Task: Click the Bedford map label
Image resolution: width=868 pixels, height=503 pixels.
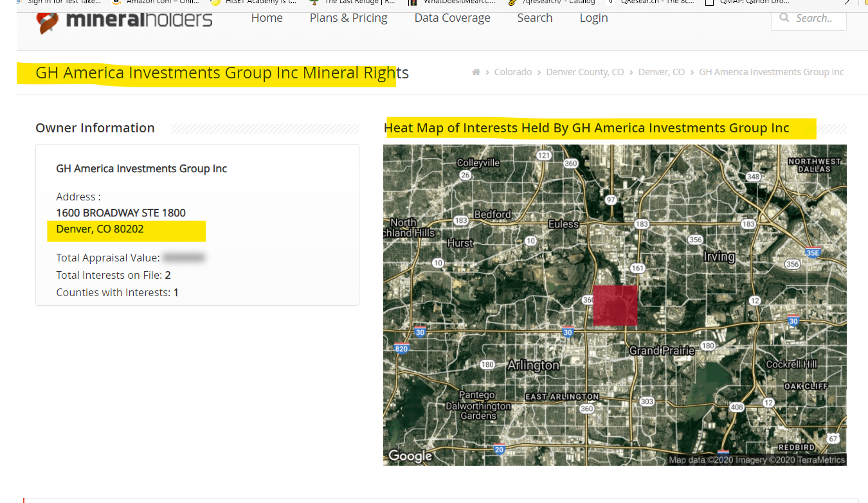Action: 493,215
